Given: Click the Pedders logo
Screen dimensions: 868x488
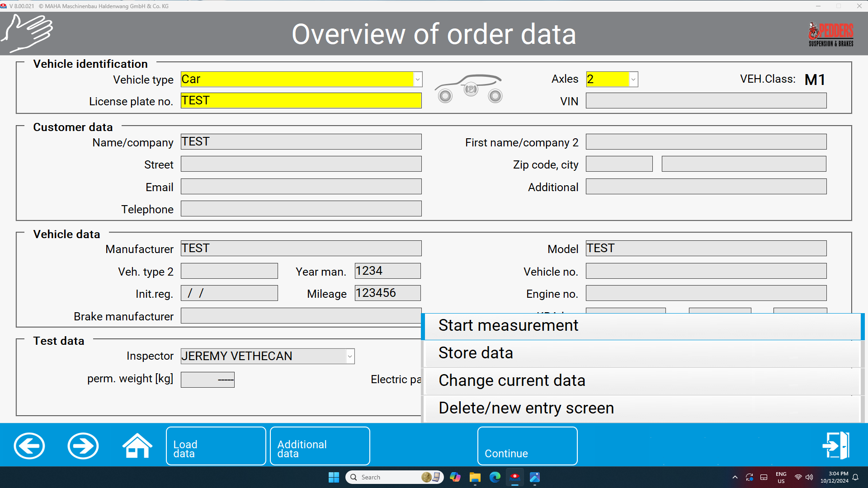Looking at the screenshot, I should [x=831, y=34].
